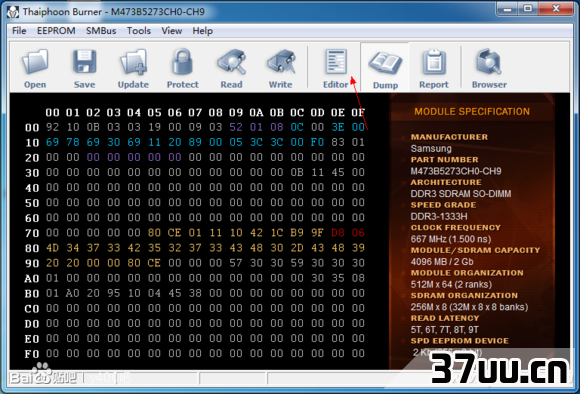Image resolution: width=580 pixels, height=394 pixels.
Task: Click the Samsung manufacturer value
Action: [431, 149]
